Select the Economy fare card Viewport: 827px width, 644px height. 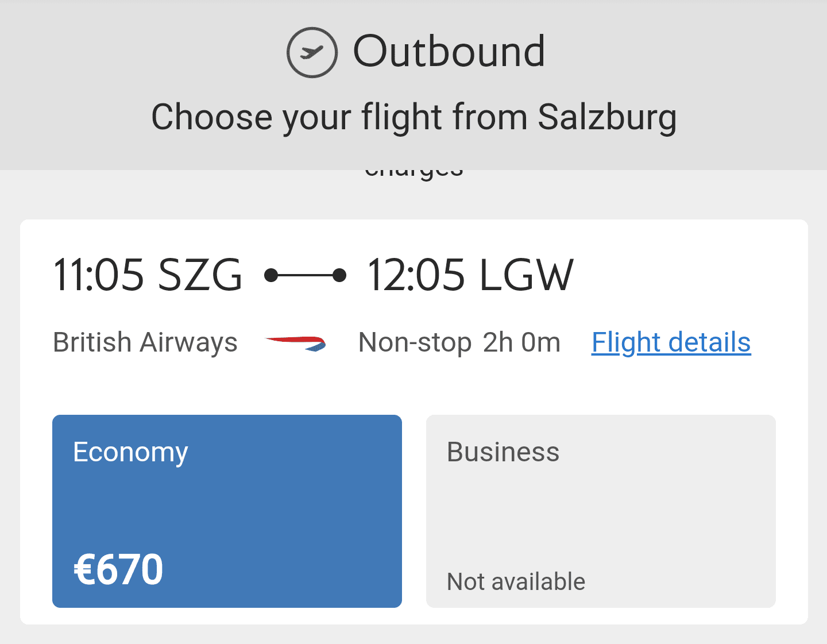(227, 510)
